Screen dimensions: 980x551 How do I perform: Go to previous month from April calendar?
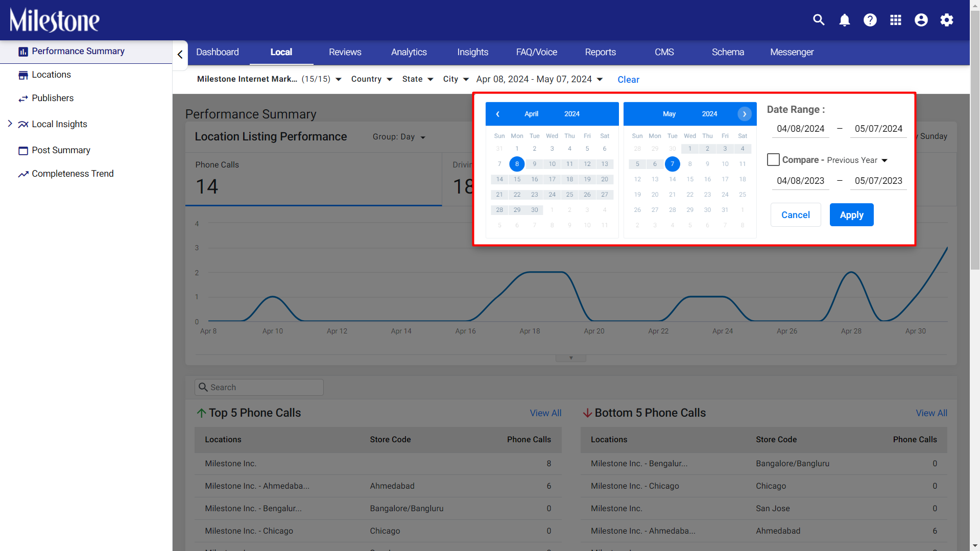point(498,114)
